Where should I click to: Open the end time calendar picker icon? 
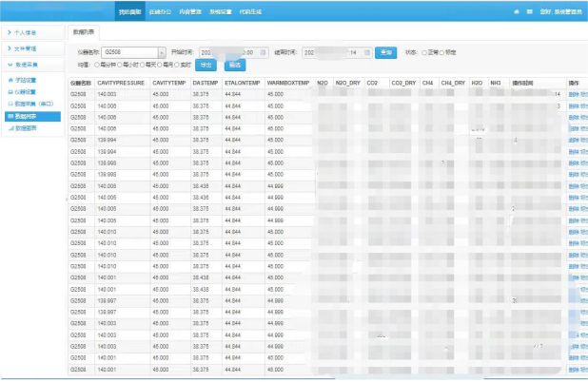coord(368,52)
